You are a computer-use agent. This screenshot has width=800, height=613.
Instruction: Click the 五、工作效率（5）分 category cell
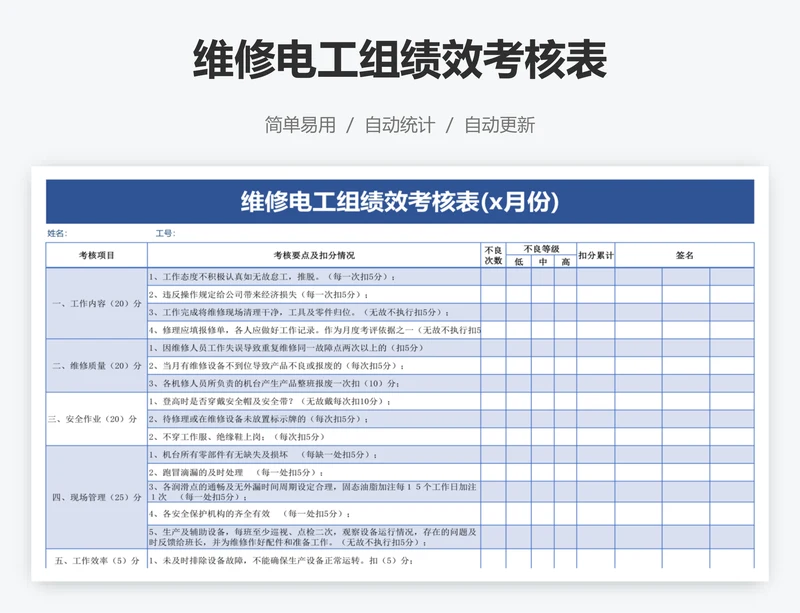pos(97,560)
